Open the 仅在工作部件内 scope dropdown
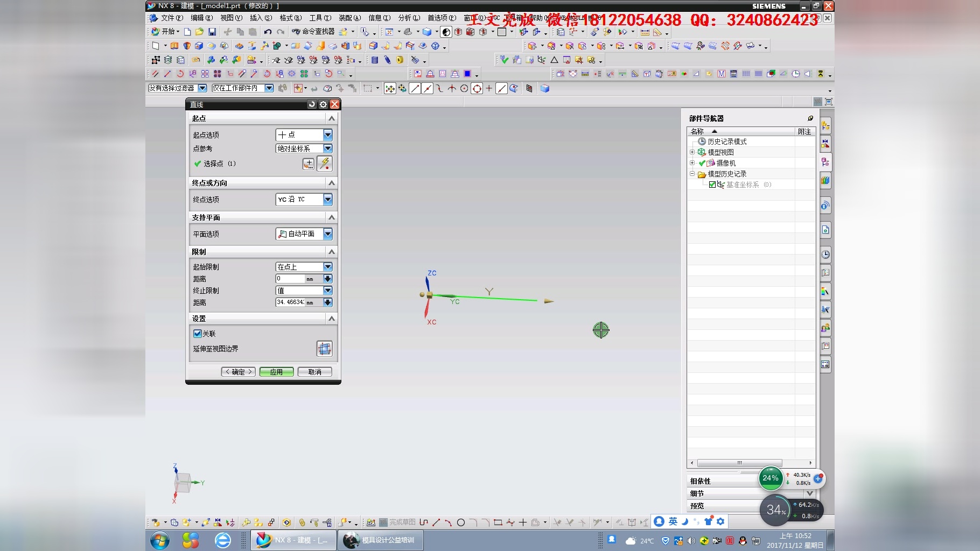980x551 pixels. (x=242, y=88)
